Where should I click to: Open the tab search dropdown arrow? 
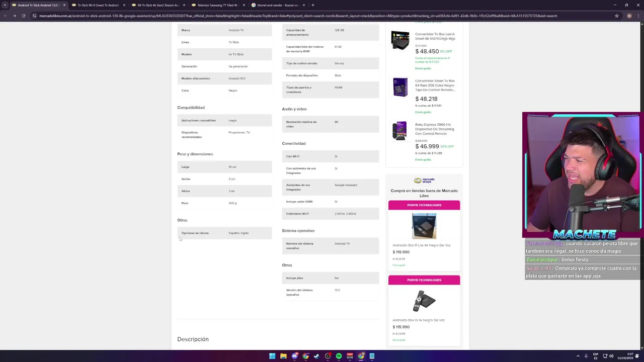coord(5,5)
